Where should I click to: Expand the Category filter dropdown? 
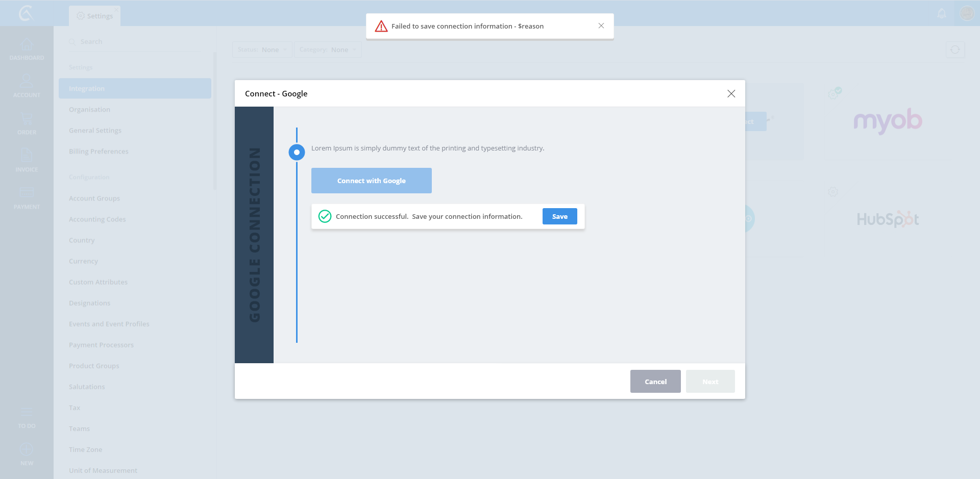pyautogui.click(x=328, y=49)
